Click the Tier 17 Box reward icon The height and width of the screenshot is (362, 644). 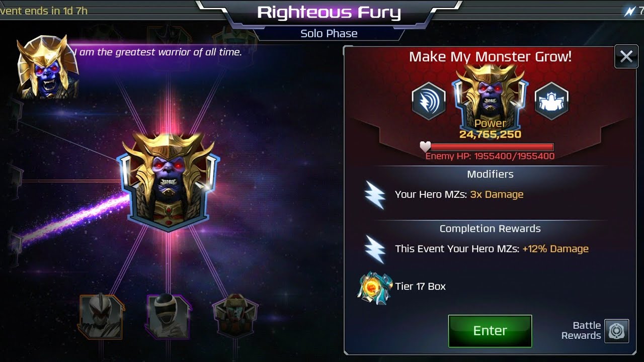(375, 288)
